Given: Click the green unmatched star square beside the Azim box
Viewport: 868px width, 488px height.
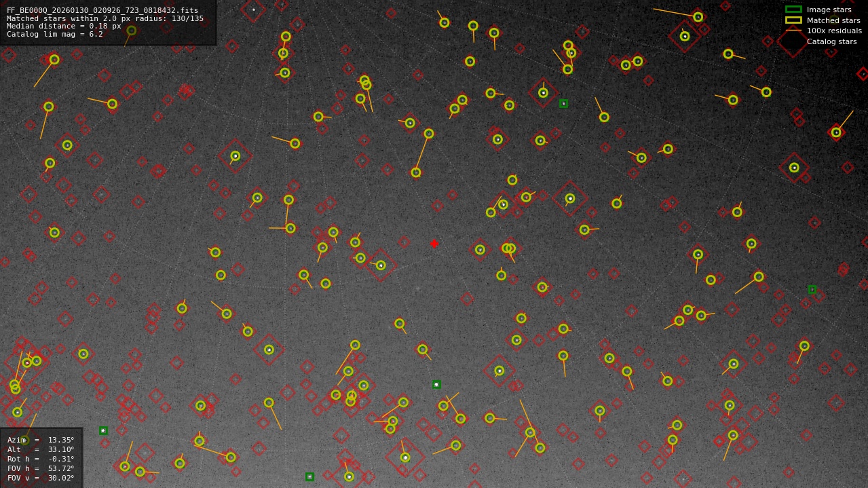Looking at the screenshot, I should tap(103, 430).
